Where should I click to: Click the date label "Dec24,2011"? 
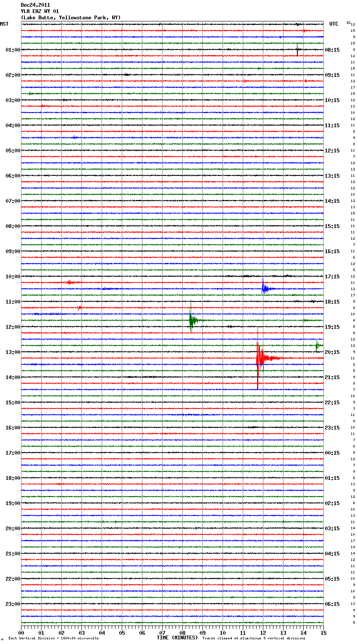point(35,5)
